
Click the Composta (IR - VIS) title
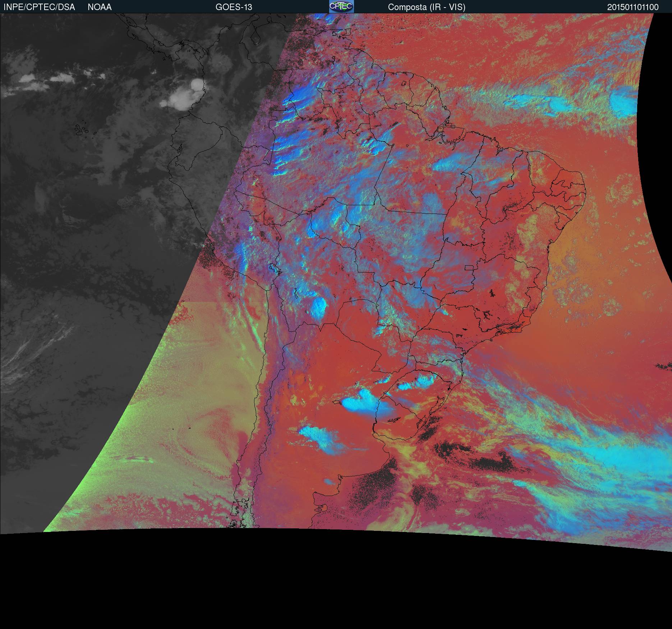[427, 7]
